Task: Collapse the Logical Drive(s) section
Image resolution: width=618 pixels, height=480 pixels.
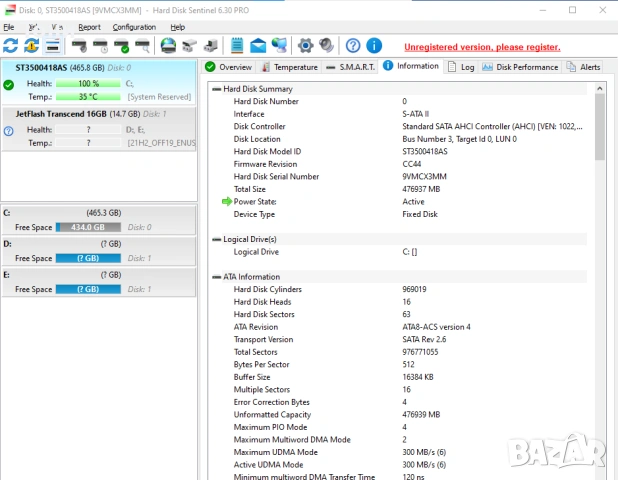Action: tap(217, 240)
